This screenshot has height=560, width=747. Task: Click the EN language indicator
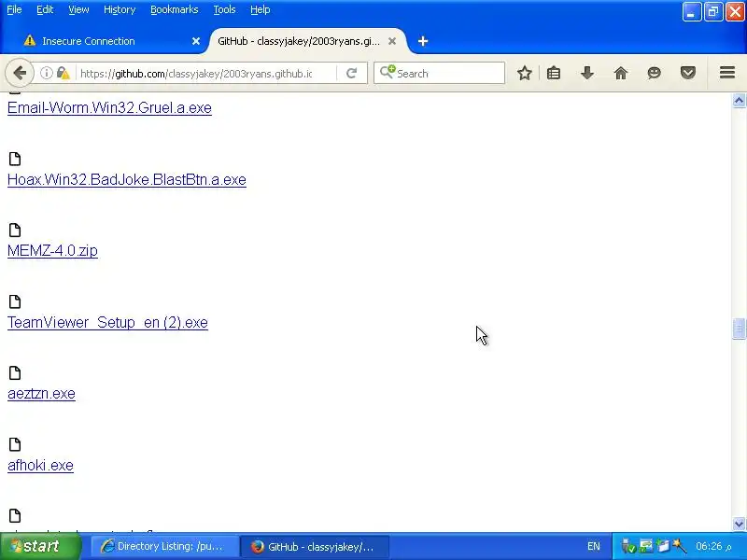(594, 547)
